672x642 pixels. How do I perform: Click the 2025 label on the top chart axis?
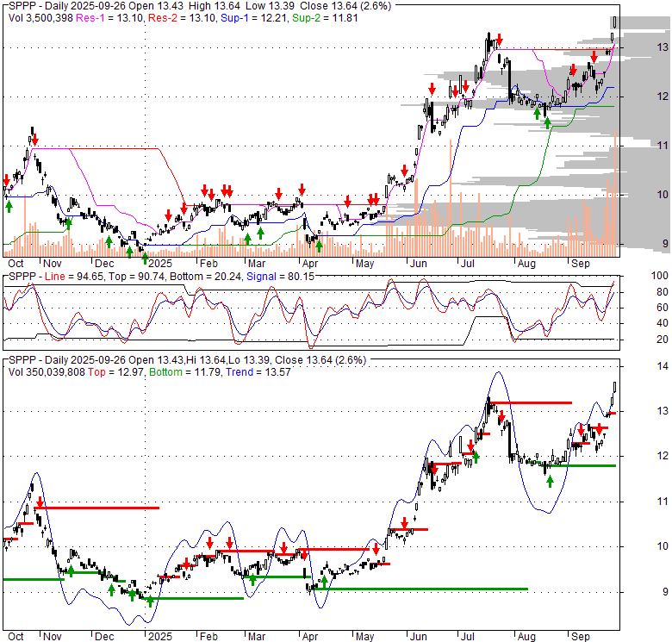(x=160, y=264)
